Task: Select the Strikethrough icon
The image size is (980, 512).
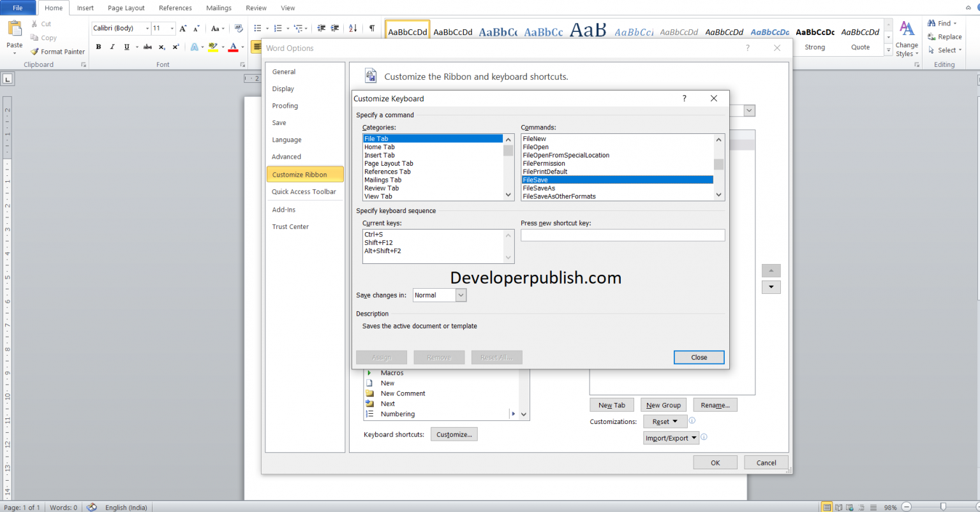Action: point(147,47)
